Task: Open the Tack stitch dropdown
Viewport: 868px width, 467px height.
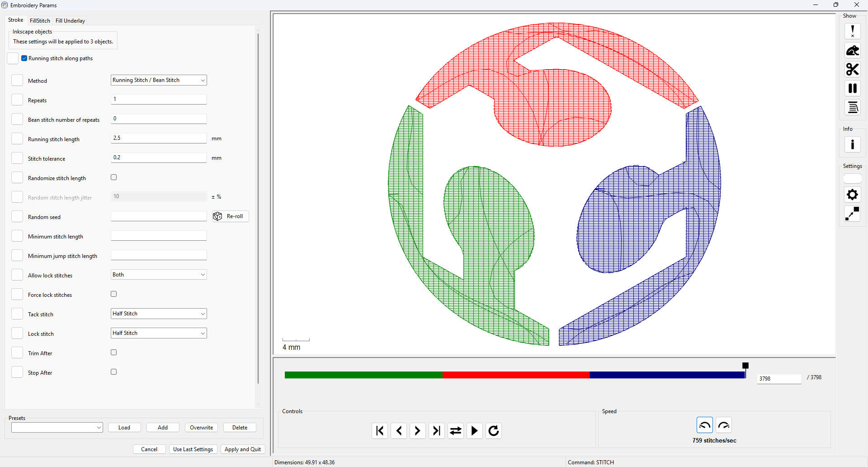Action: click(x=159, y=314)
